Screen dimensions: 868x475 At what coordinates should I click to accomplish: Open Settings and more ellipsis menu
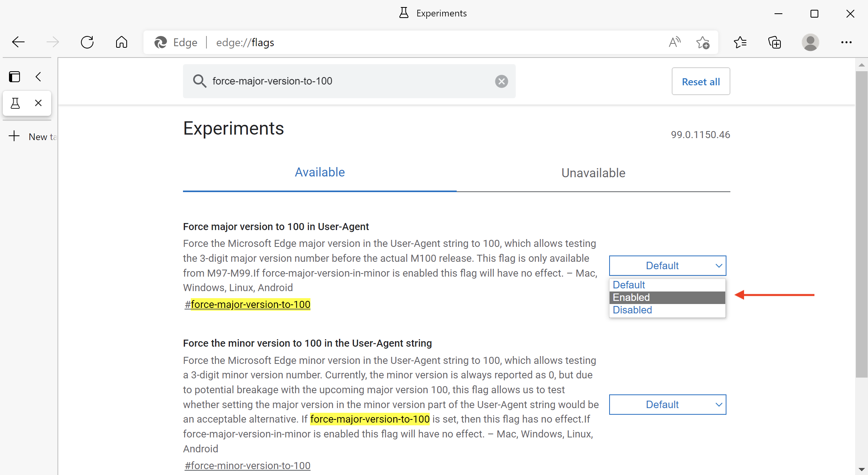tap(846, 42)
